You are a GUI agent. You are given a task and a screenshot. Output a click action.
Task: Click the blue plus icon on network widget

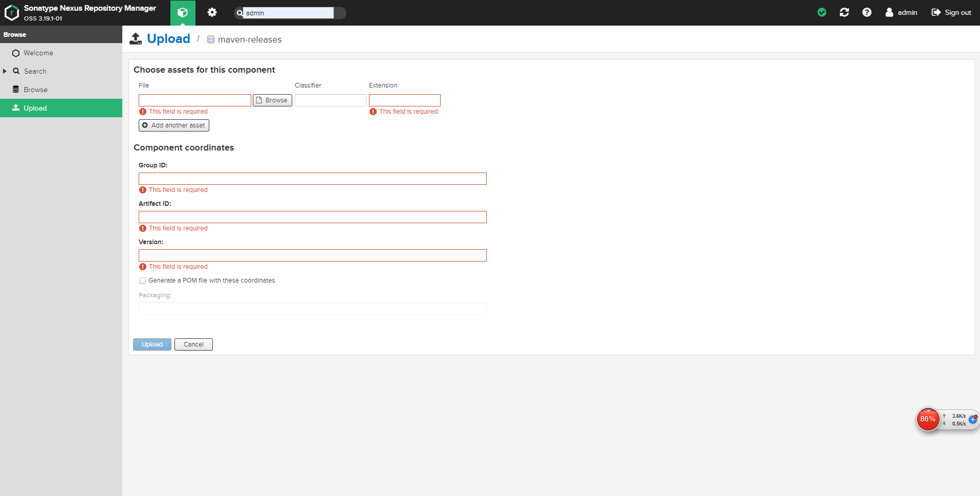click(973, 419)
